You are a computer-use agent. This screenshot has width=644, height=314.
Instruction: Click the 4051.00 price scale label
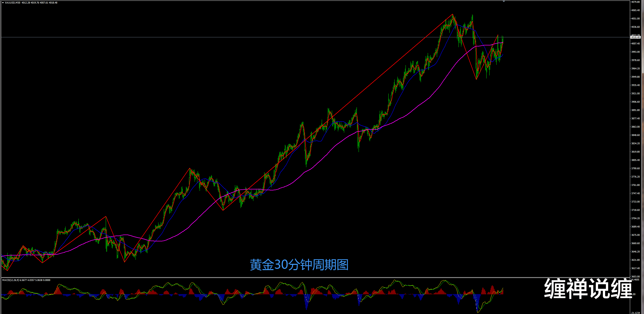coord(635,19)
